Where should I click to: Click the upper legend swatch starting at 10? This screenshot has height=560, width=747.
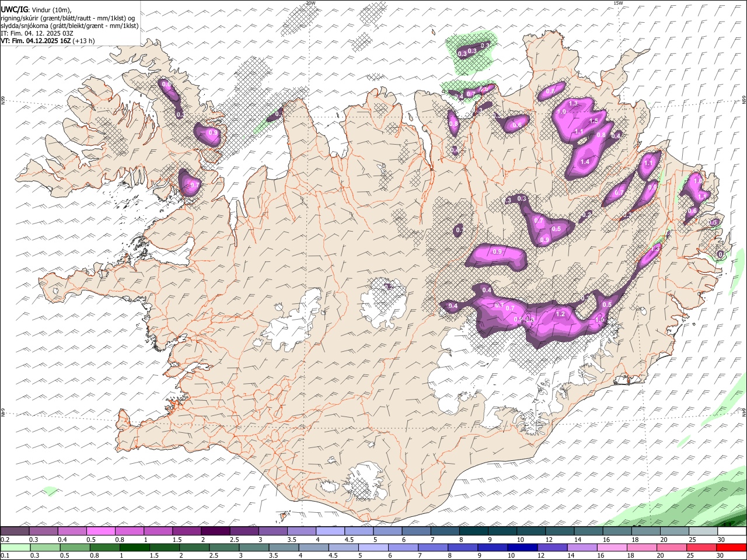[530, 531]
